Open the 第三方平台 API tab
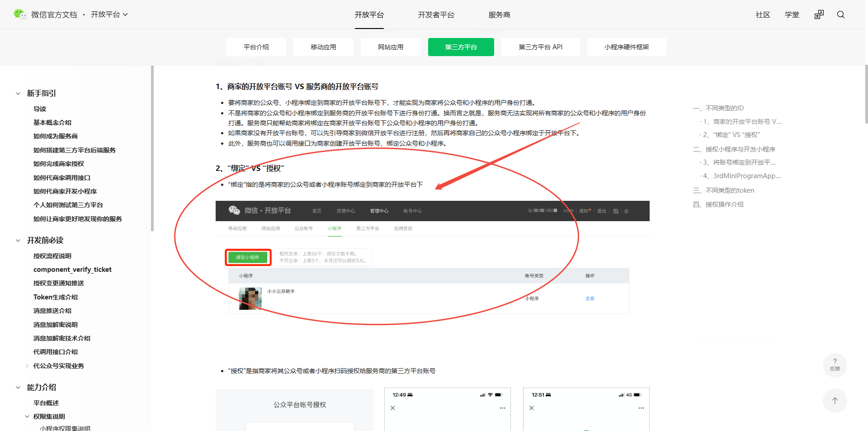 click(541, 47)
